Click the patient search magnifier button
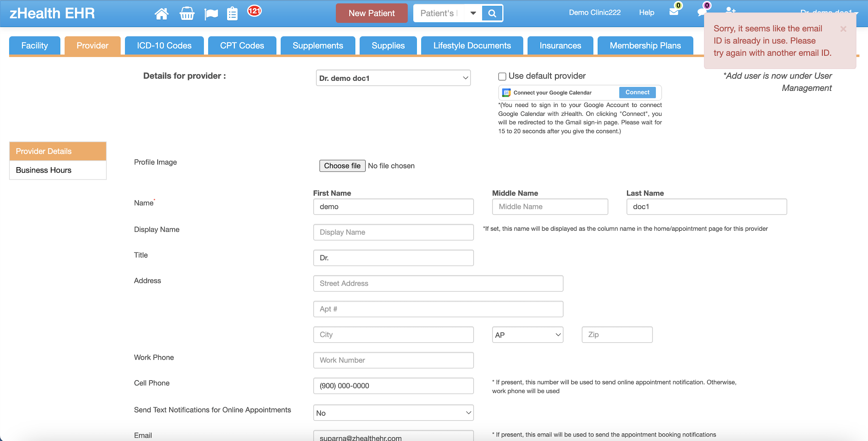 click(492, 13)
